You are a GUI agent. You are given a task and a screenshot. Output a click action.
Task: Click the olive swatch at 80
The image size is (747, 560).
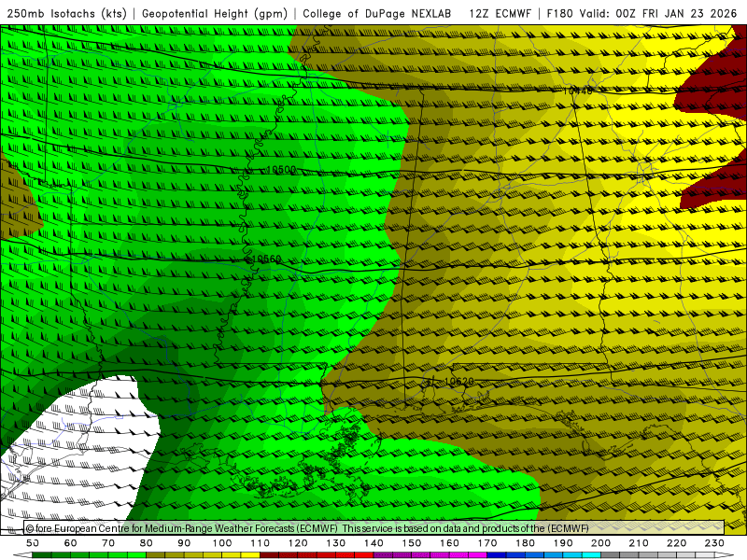click(x=155, y=555)
